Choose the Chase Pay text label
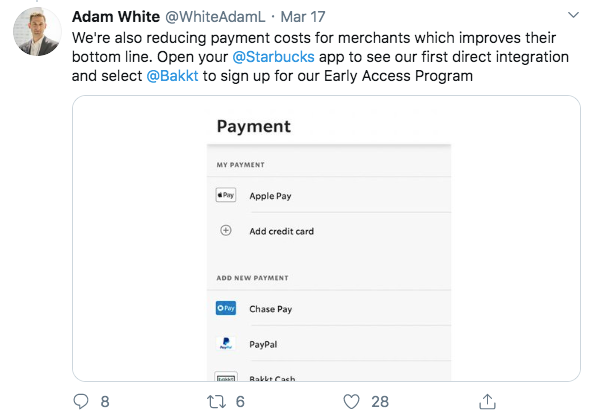This screenshot has height=419, width=596. [271, 309]
